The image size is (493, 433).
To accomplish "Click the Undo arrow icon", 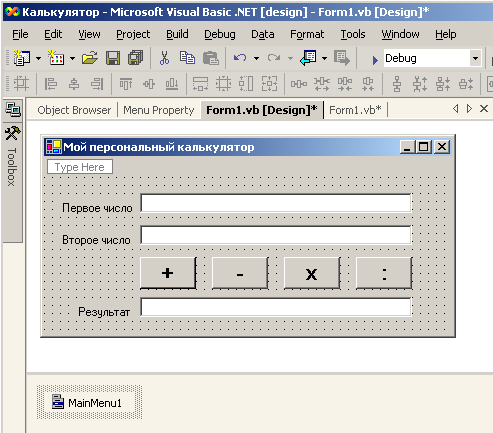I will 240,58.
